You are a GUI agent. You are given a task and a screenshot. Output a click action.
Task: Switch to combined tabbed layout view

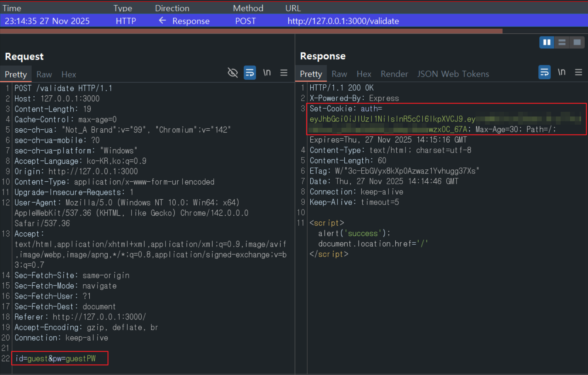[x=577, y=42]
